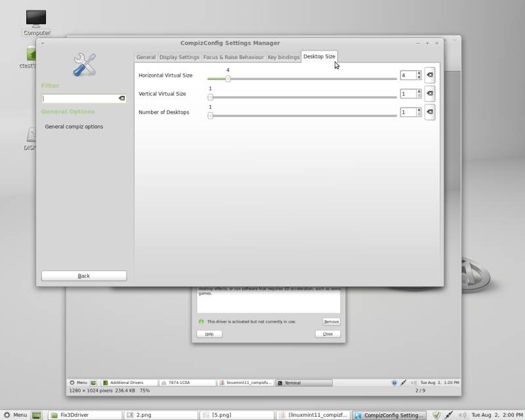Increase Vertical Virtual Size with up arrow

419,91
